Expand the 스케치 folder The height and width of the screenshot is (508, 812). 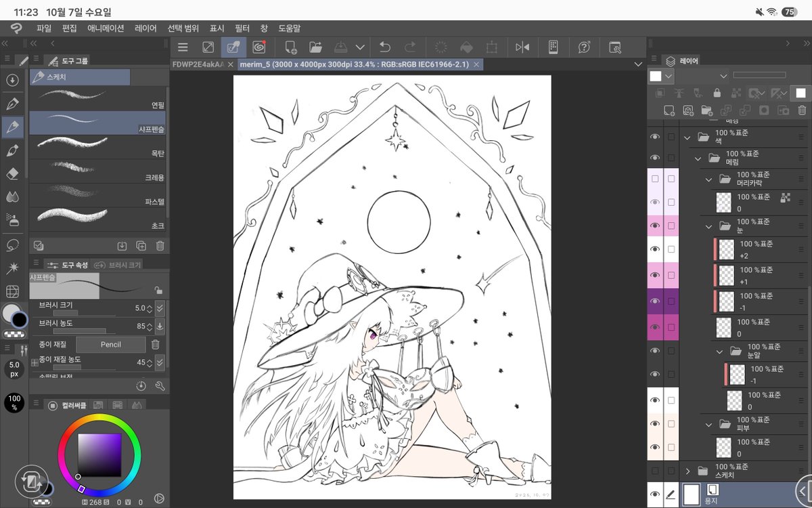click(x=687, y=471)
